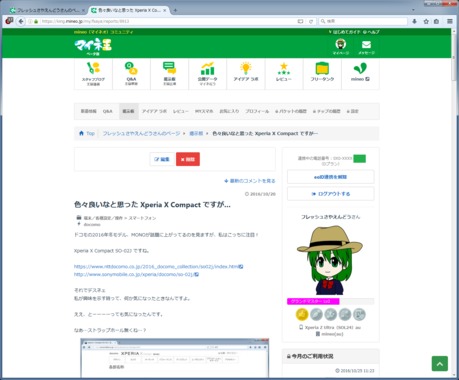Image resolution: width=459 pixels, height=380 pixels.
Task: Open the Firefox hamburger menu
Action: pos(450,21)
